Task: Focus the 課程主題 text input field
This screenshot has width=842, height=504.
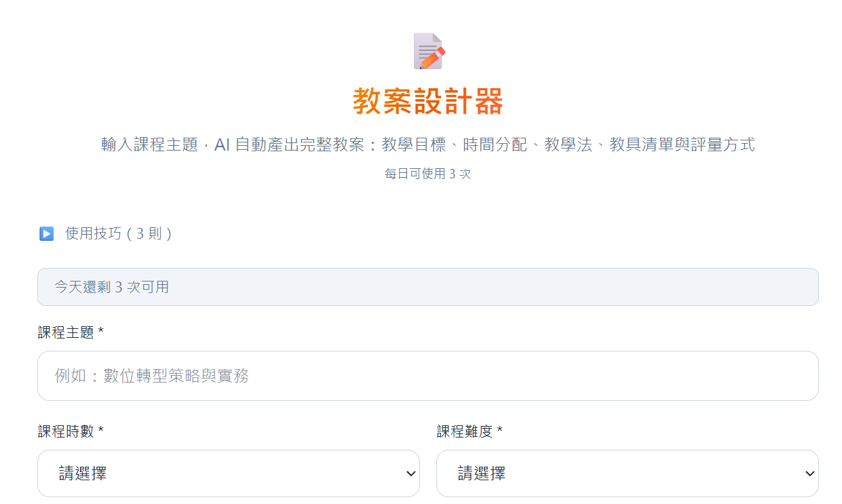Action: (427, 376)
